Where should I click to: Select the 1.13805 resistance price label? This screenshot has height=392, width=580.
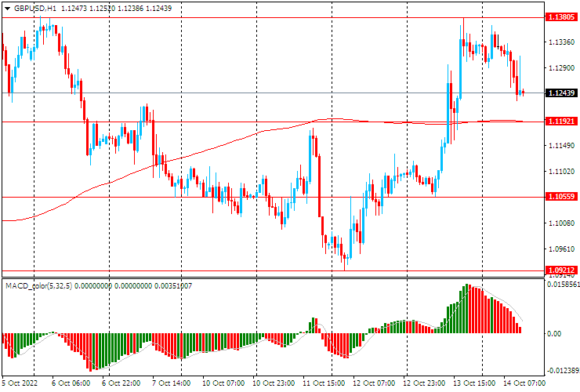[x=561, y=17]
